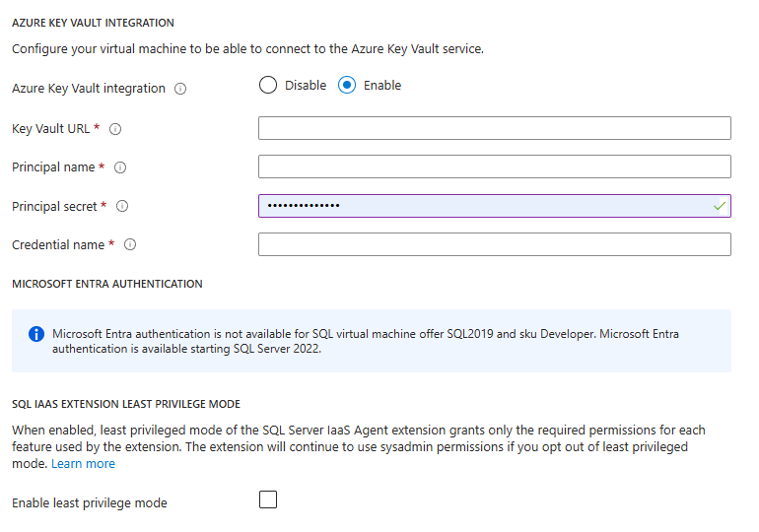Viewport: 759px width, 532px height.
Task: Focus the Key Vault URL text field
Action: click(494, 128)
